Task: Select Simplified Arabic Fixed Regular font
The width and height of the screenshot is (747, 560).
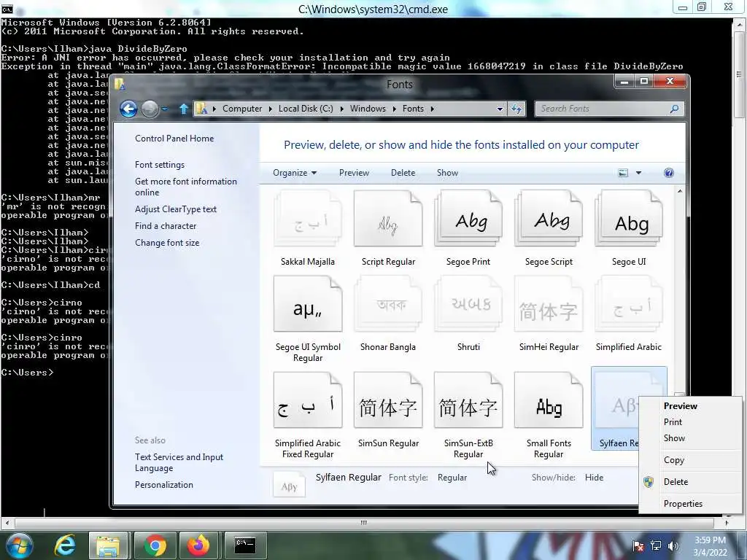Action: pyautogui.click(x=308, y=415)
